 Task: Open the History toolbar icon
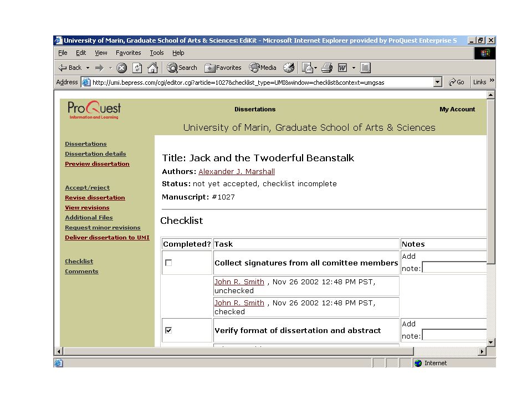click(x=289, y=68)
